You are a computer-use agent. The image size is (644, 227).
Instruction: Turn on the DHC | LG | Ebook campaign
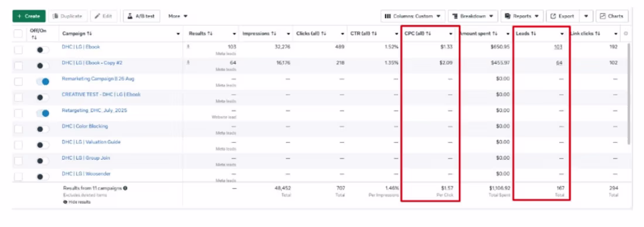tap(42, 50)
